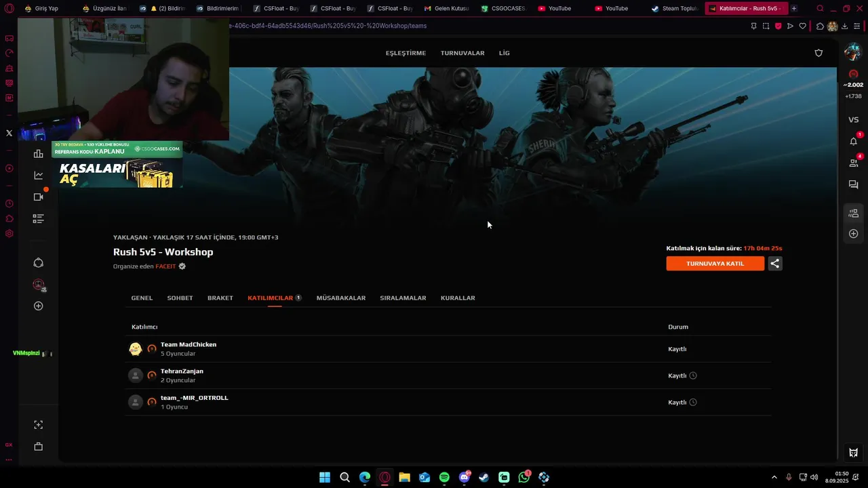
Task: Open the Team MadChicken entry
Action: click(448, 349)
